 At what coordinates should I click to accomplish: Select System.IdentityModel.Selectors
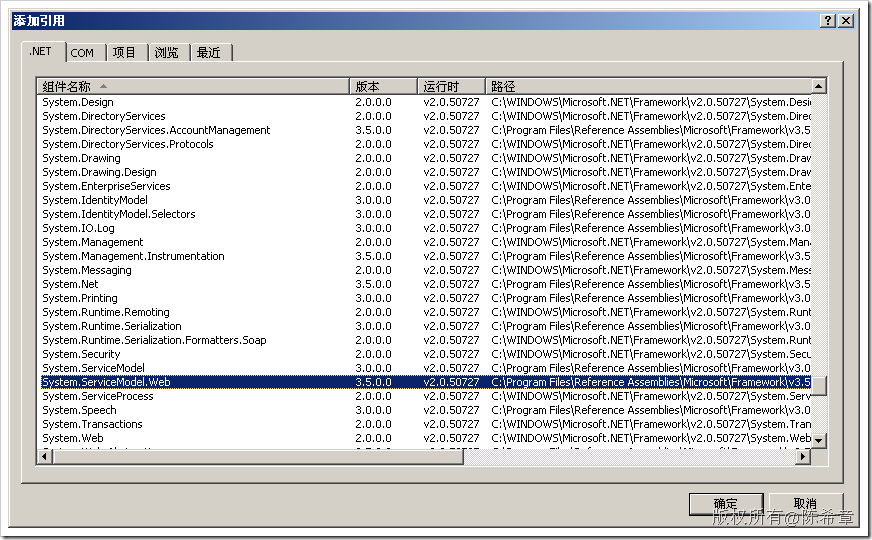(x=426, y=214)
